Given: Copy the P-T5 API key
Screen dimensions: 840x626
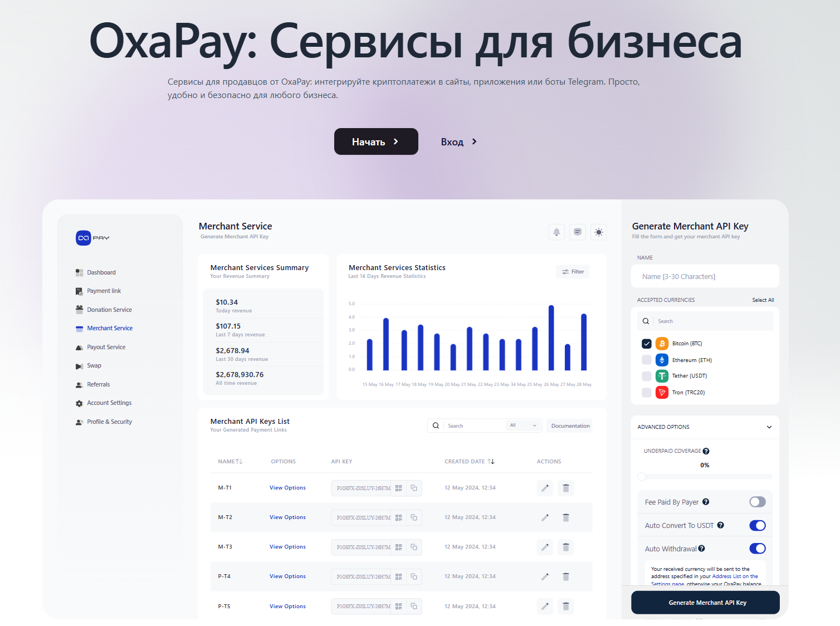Looking at the screenshot, I should [414, 606].
